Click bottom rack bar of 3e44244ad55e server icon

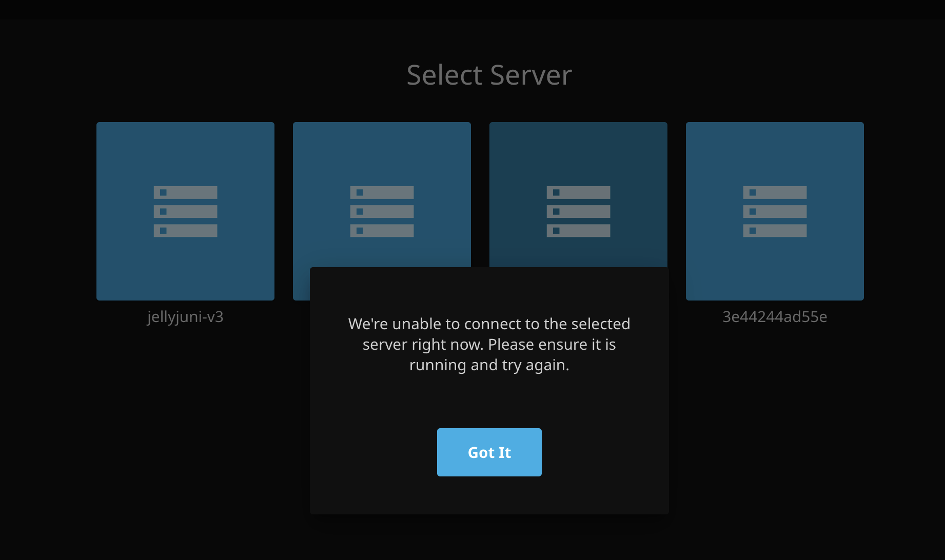[x=775, y=231]
